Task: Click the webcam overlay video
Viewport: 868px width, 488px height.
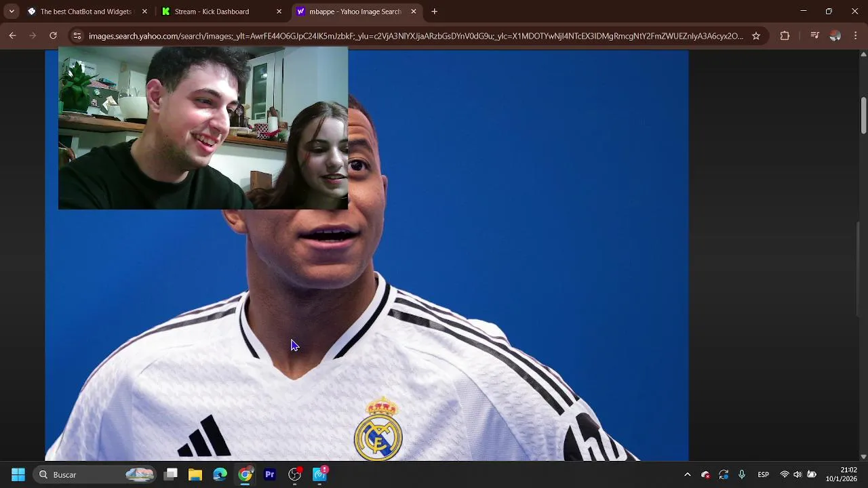Action: coord(203,127)
